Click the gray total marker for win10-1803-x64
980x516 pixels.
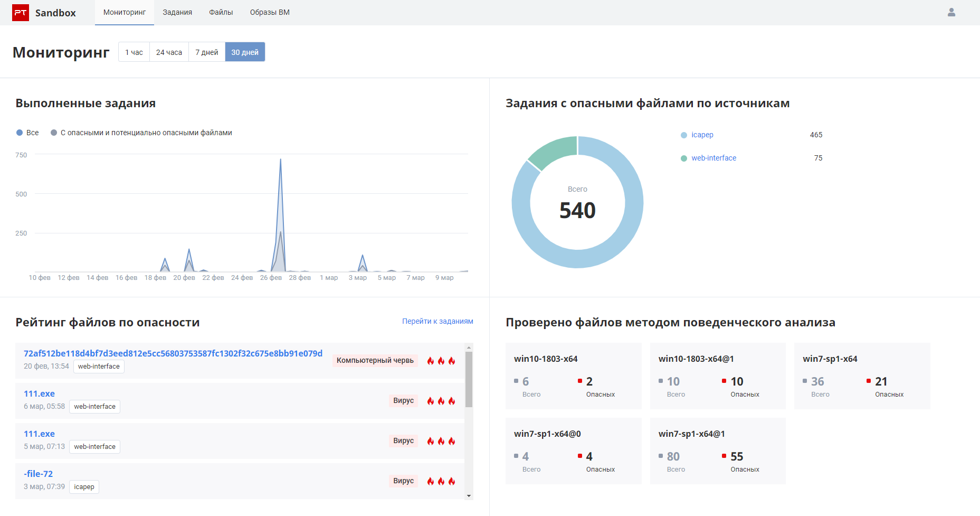[x=516, y=381]
